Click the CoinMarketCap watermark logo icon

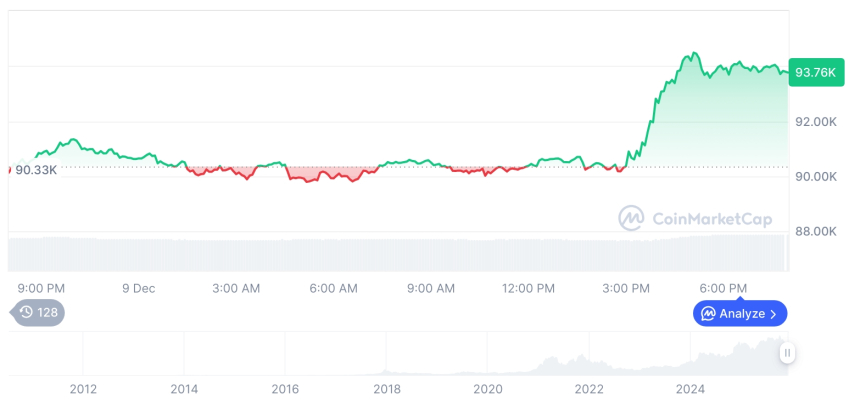tap(631, 218)
